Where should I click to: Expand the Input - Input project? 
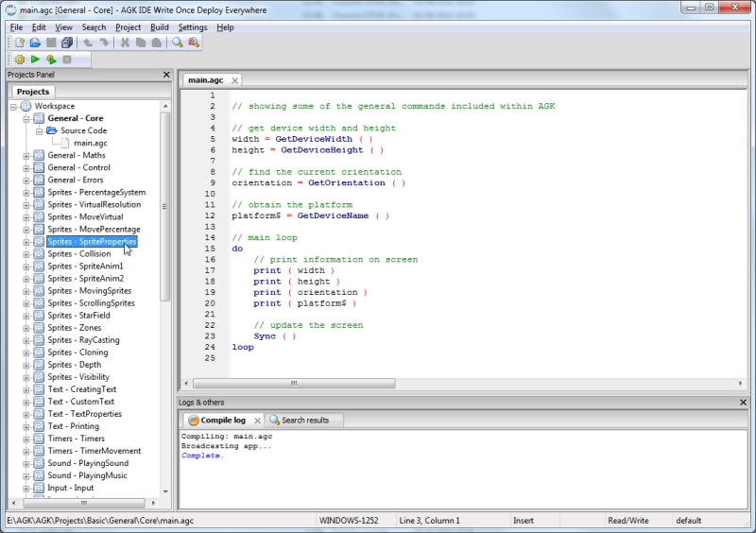click(26, 488)
